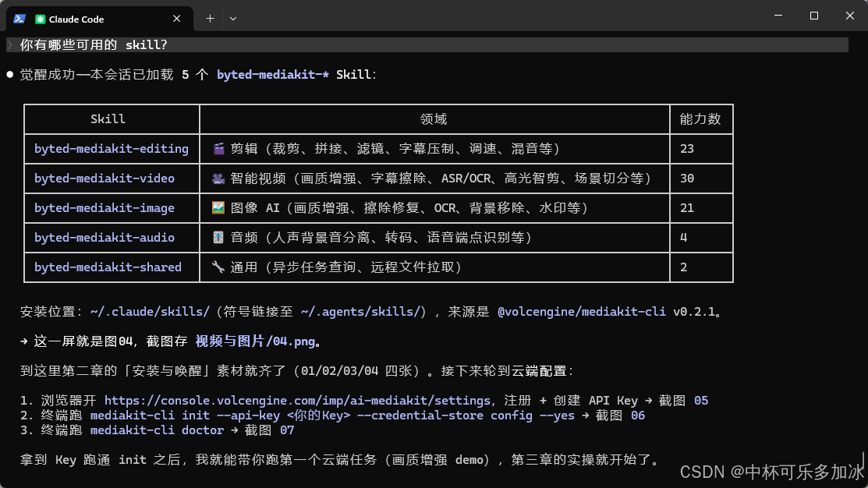The height and width of the screenshot is (488, 868).
Task: Click the audio icon in audio row
Action: click(218, 237)
